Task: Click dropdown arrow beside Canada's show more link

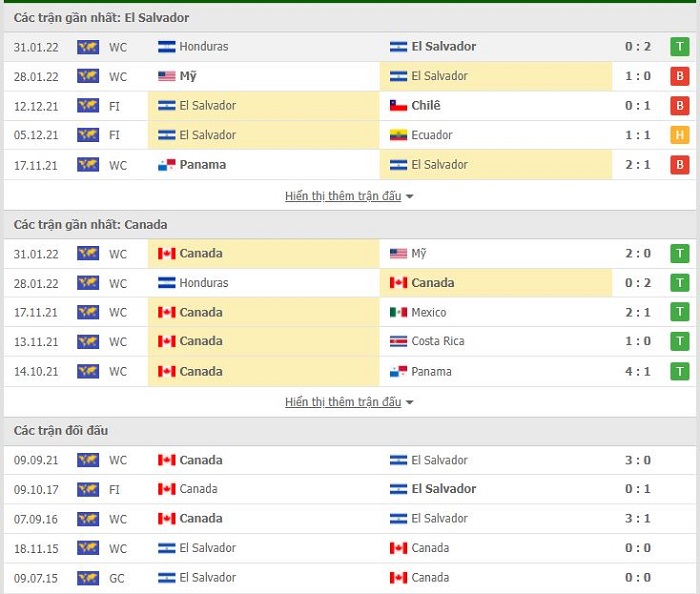Action: coord(410,403)
